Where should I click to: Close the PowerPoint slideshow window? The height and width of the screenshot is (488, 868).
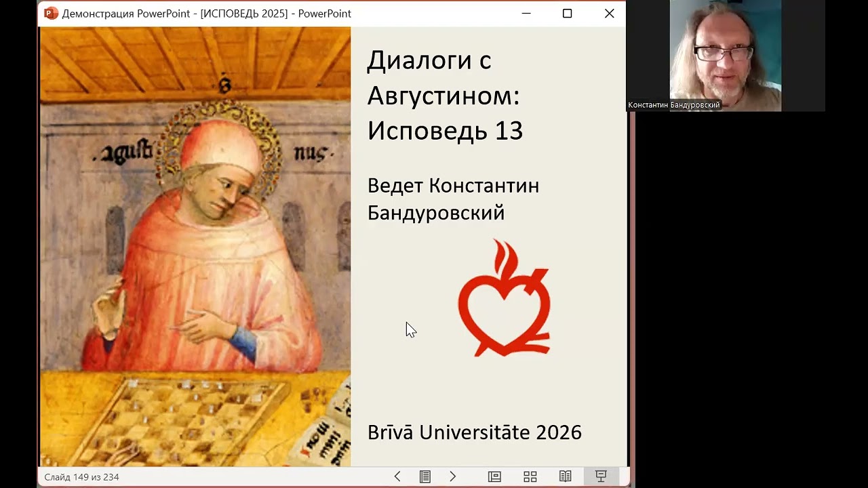(x=609, y=14)
